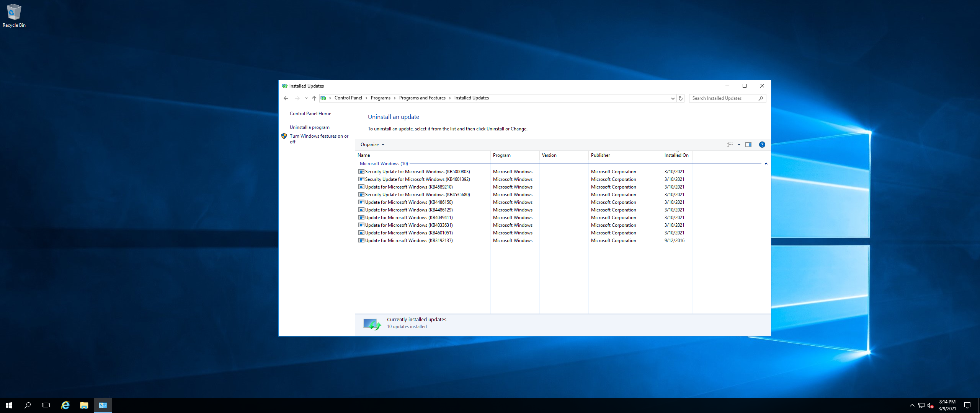Select Update KB4486150 row
Viewport: 980px width, 413px height.
pyautogui.click(x=524, y=202)
